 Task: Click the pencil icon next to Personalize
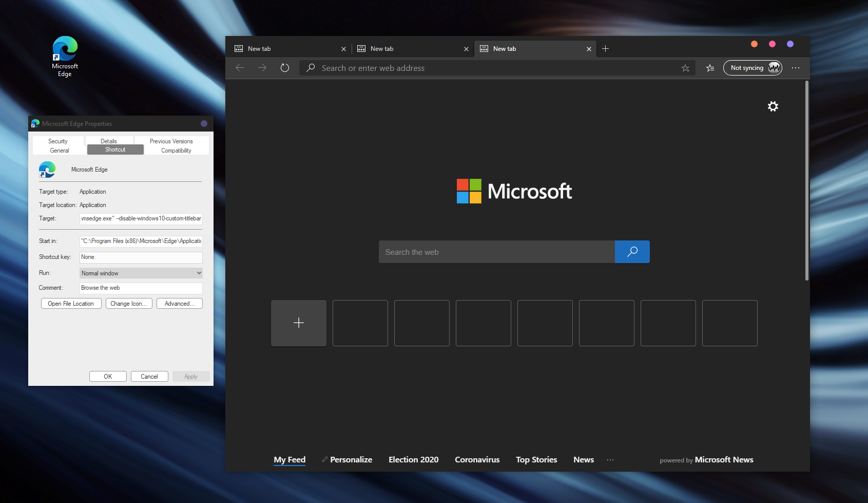[325, 459]
